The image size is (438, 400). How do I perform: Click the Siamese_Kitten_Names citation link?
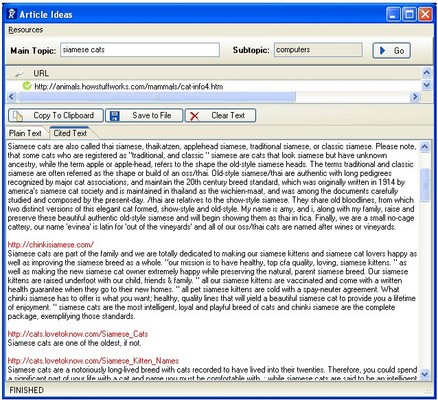93,361
